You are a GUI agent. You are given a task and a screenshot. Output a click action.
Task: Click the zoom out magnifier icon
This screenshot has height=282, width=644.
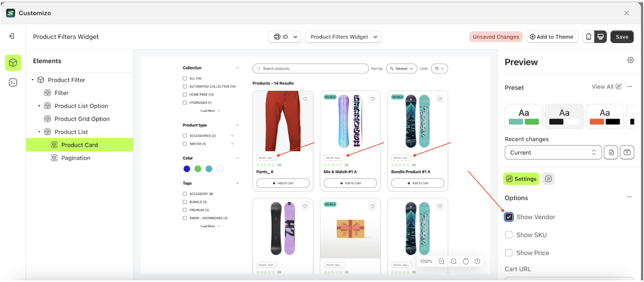pyautogui.click(x=453, y=261)
